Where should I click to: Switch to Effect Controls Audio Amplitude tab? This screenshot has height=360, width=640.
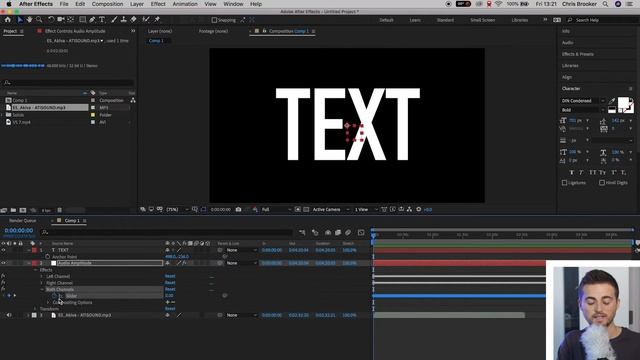click(x=75, y=31)
